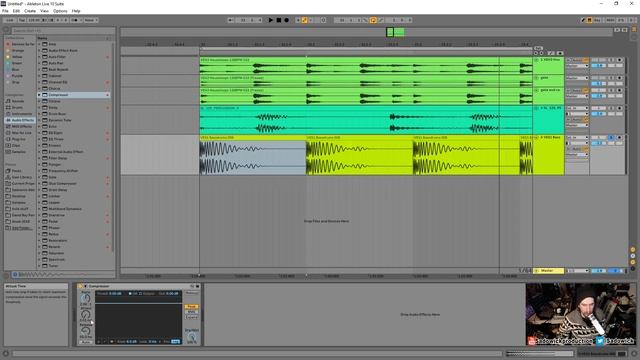Expand the Glue Compressor folder
This screenshot has height=360, width=640.
click(x=40, y=183)
